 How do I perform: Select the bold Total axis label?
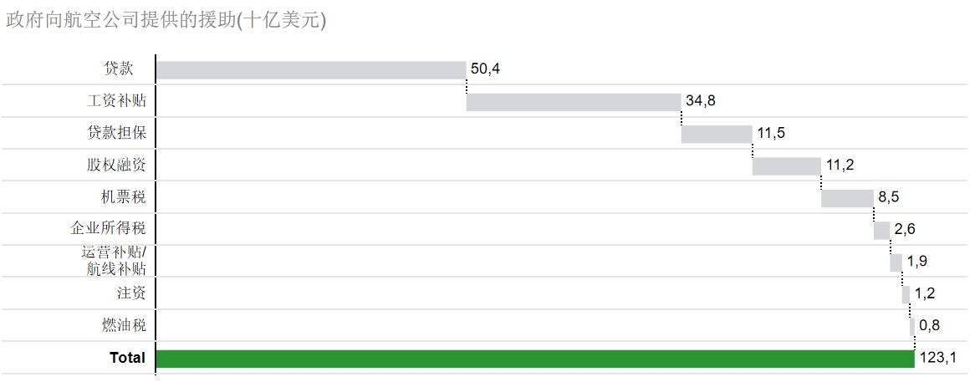click(x=127, y=358)
